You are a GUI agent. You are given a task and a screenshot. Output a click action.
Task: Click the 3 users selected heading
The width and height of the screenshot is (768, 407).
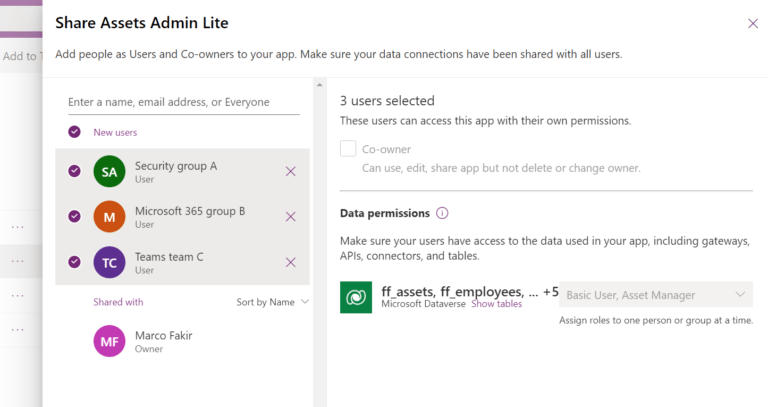pyautogui.click(x=387, y=100)
